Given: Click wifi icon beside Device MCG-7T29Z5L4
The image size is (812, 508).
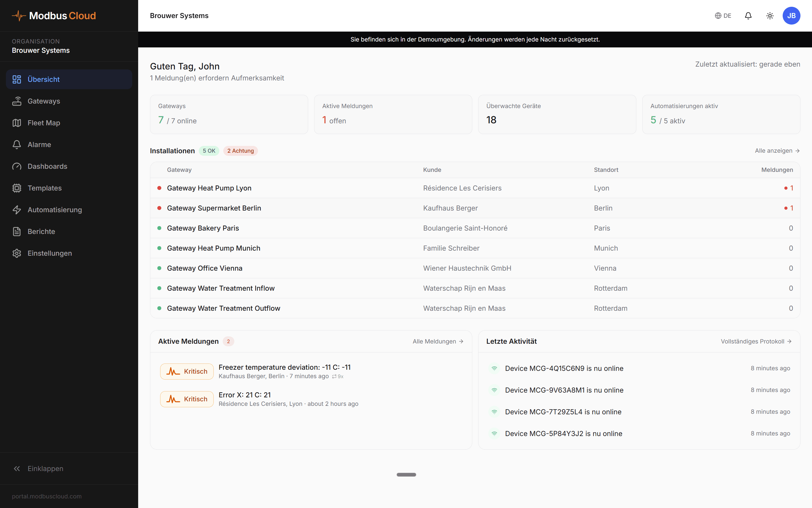Looking at the screenshot, I should (494, 412).
